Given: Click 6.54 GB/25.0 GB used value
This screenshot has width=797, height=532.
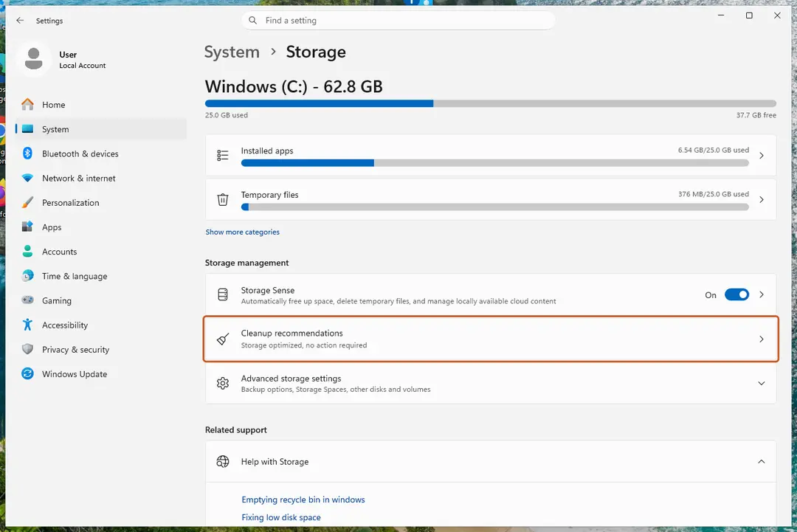Looking at the screenshot, I should point(713,150).
